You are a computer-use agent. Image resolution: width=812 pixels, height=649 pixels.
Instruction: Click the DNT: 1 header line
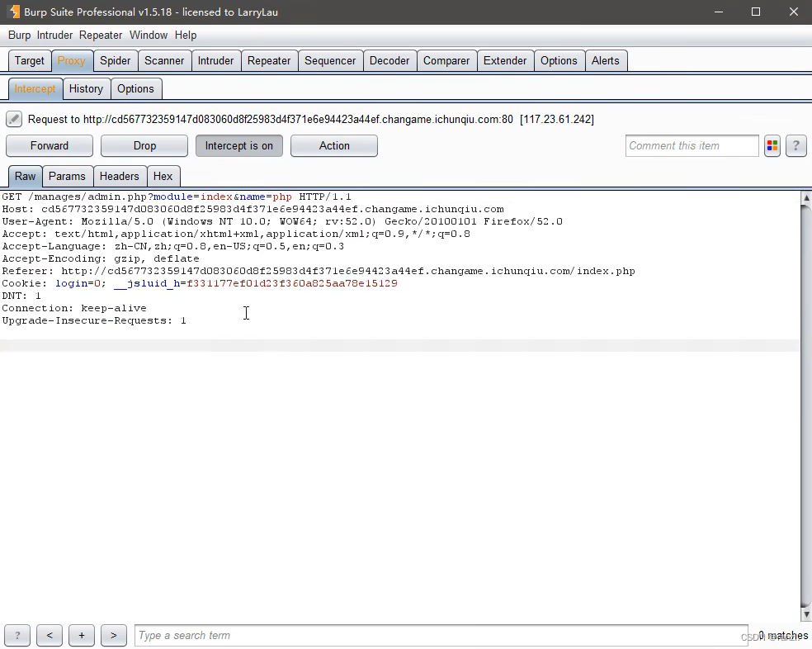pos(21,296)
